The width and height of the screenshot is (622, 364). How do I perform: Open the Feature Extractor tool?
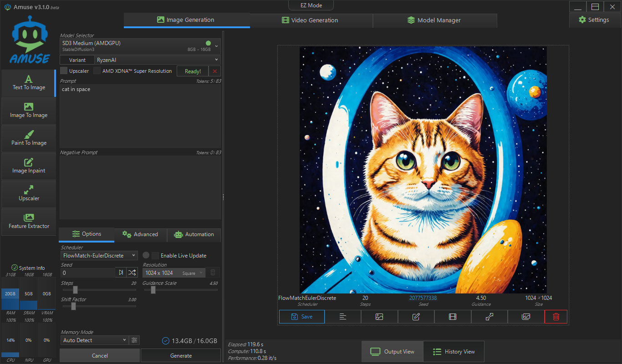click(x=29, y=222)
